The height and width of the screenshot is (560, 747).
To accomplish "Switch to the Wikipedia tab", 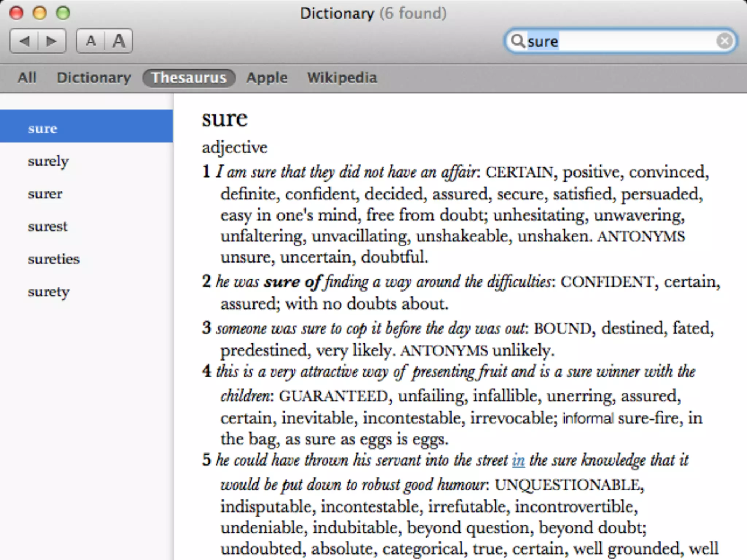I will click(342, 78).
